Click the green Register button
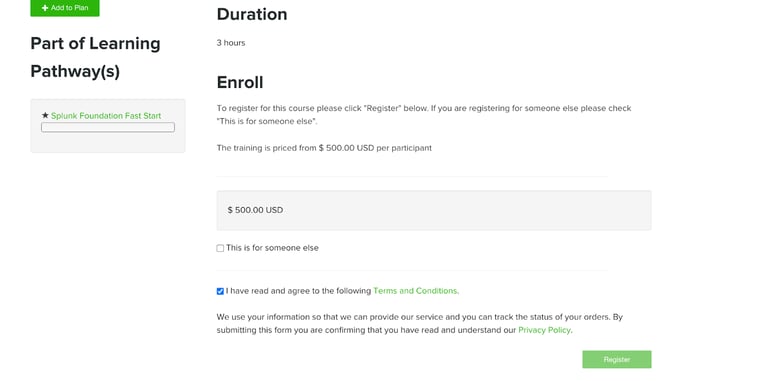The width and height of the screenshot is (768, 381). [617, 359]
